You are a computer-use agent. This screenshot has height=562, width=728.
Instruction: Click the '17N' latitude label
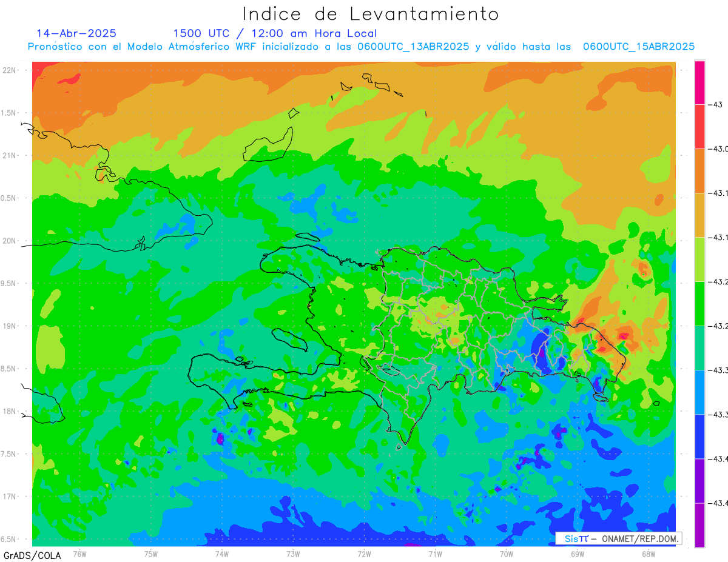(10, 497)
